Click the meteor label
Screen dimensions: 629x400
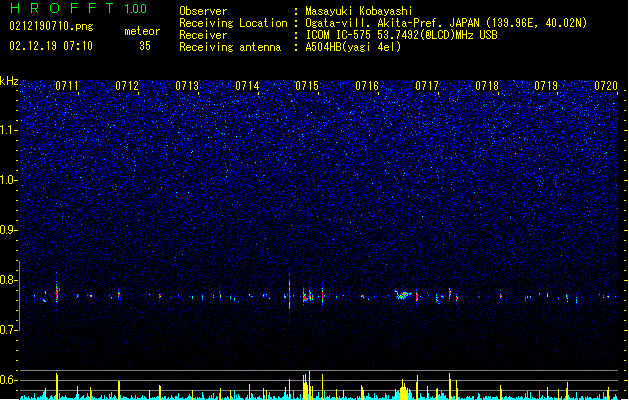coord(142,31)
